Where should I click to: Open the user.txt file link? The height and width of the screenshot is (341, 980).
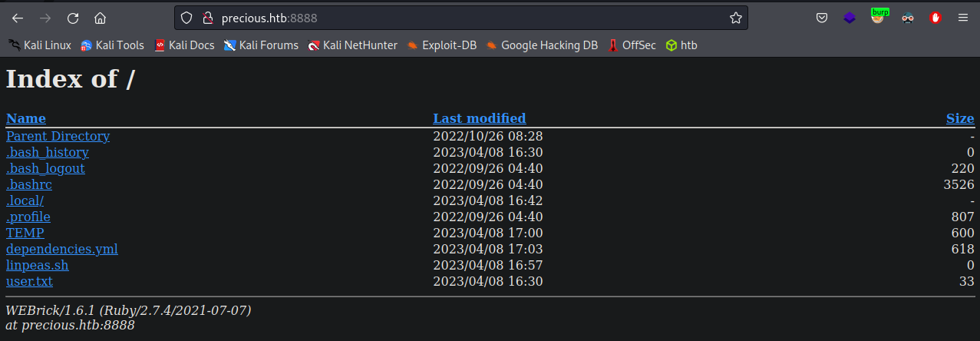pos(29,282)
